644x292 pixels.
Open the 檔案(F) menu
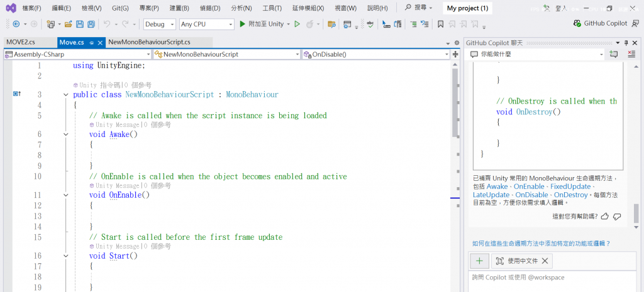(32, 8)
